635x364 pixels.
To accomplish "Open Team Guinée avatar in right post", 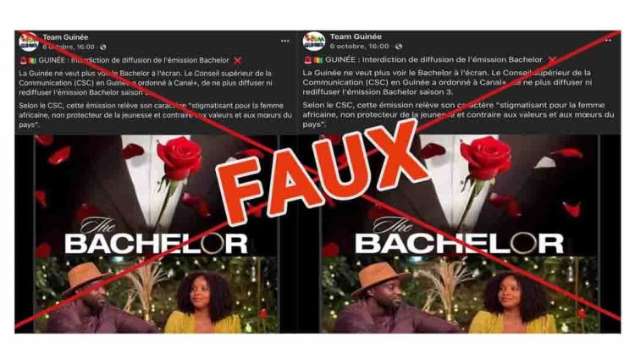I will pyautogui.click(x=314, y=41).
